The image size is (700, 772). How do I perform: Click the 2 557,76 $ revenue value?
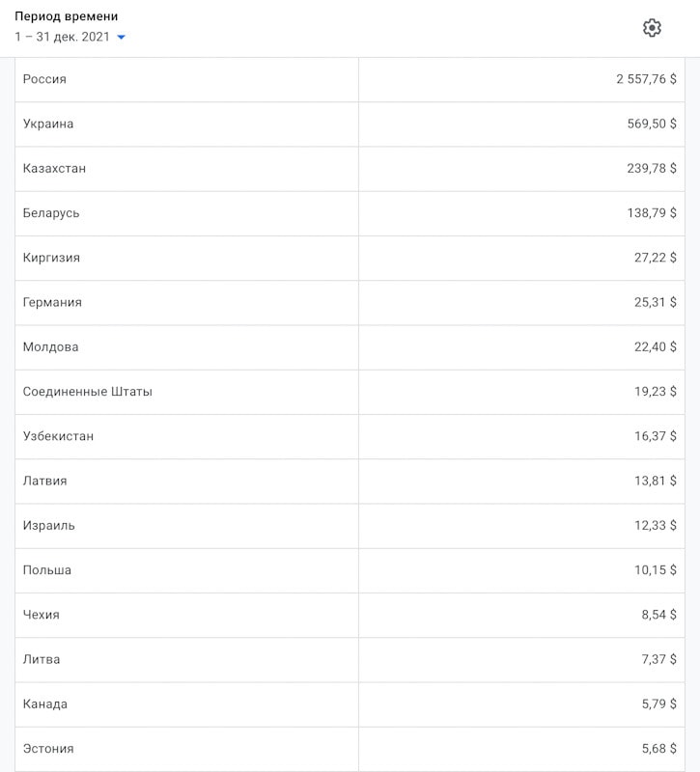(646, 79)
